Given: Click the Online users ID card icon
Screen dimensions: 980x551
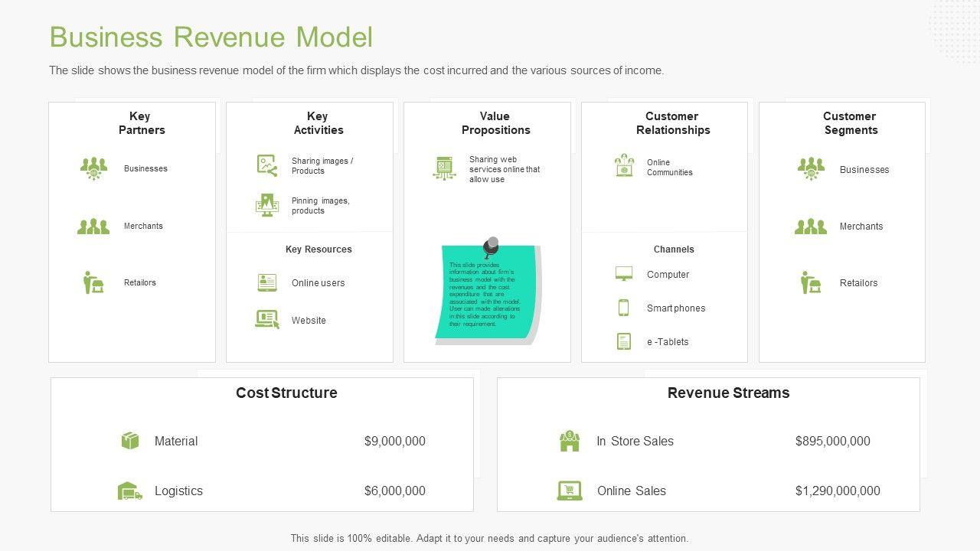Looking at the screenshot, I should [x=267, y=282].
